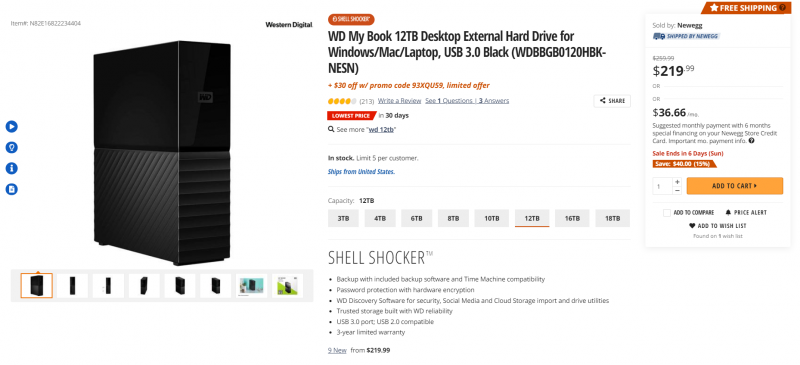Choose the 18TB capacity option
Viewport: 800px width, 365px height.
613,218
